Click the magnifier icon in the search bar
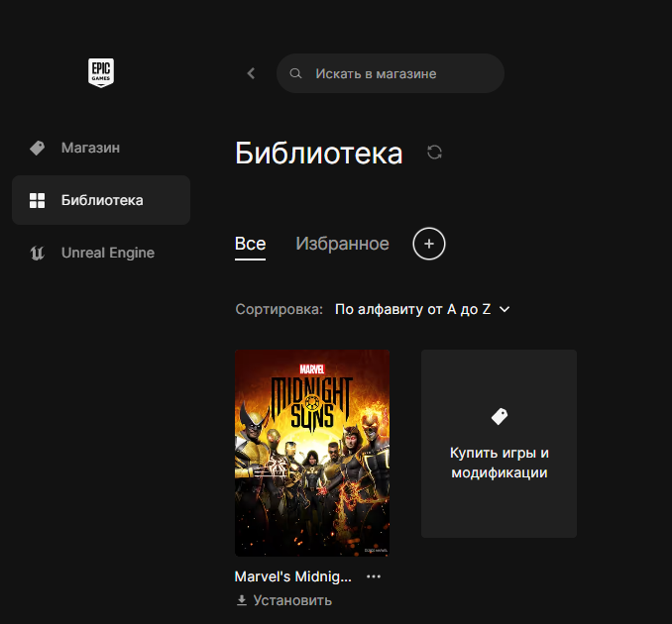Viewport: 672px width, 624px height. (295, 73)
